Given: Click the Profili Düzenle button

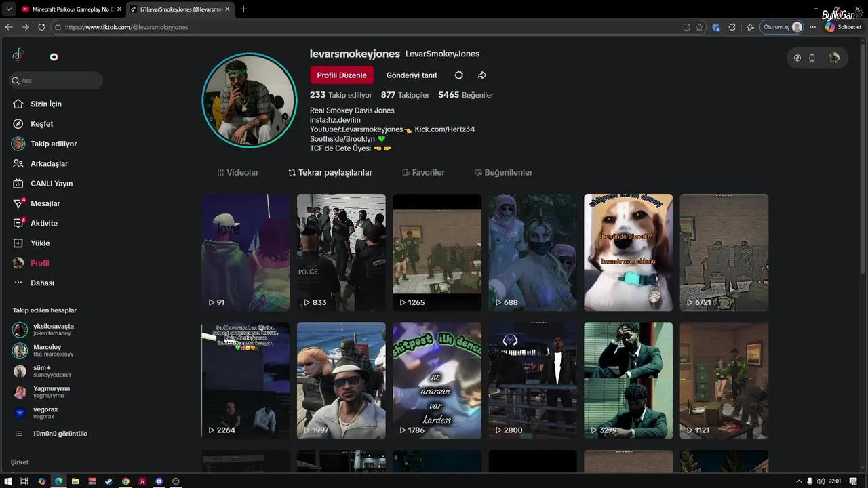Looking at the screenshot, I should click(x=342, y=75).
